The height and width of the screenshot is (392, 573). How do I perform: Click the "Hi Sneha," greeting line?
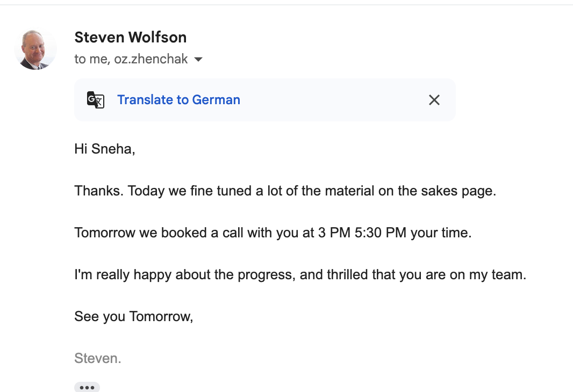pyautogui.click(x=105, y=149)
